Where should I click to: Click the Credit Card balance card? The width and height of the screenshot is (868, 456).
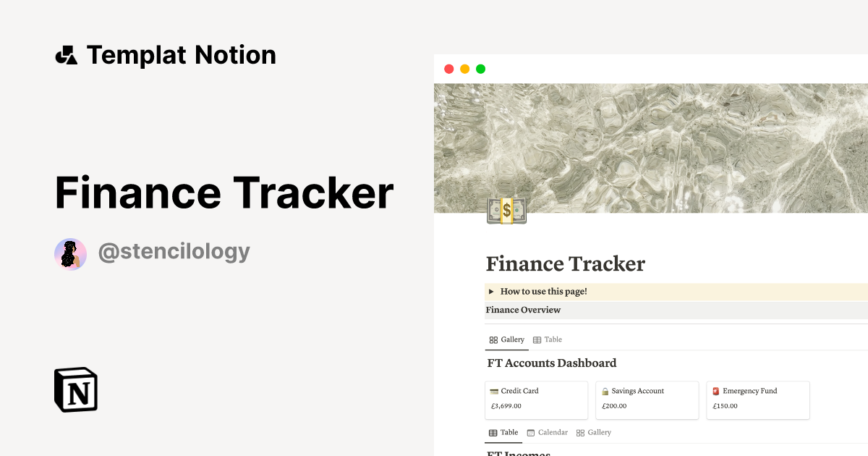(x=536, y=400)
